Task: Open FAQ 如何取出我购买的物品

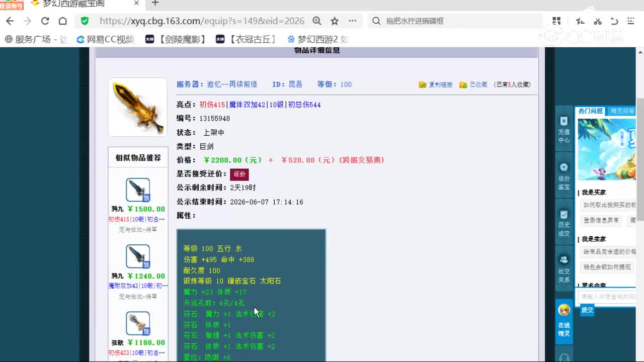Action: 608,205
